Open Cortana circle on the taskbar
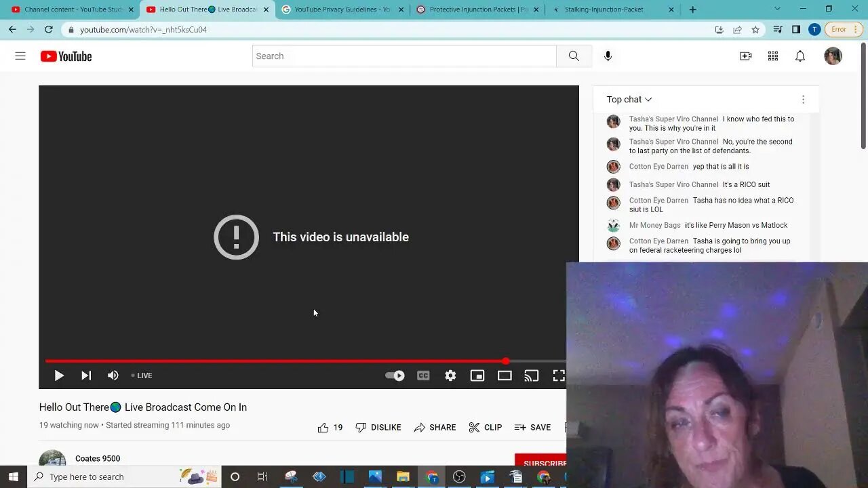 (235, 476)
